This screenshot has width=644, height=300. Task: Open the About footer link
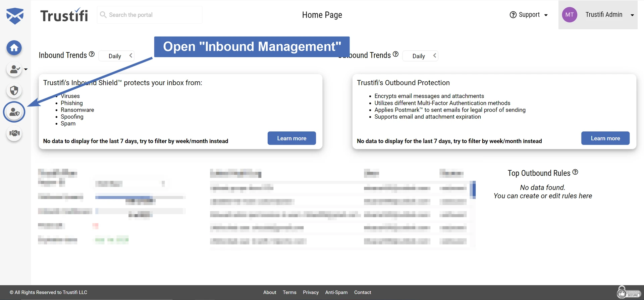point(270,292)
